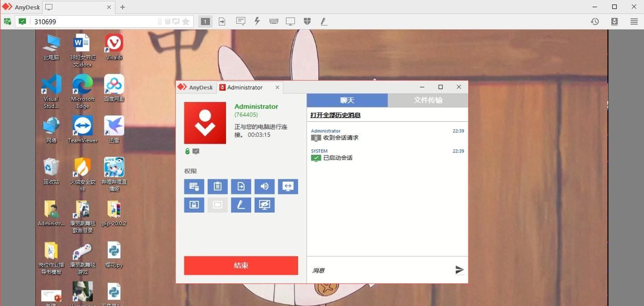Open the pip-20.0.2 archive icon
This screenshot has height=306, width=644.
114,213
